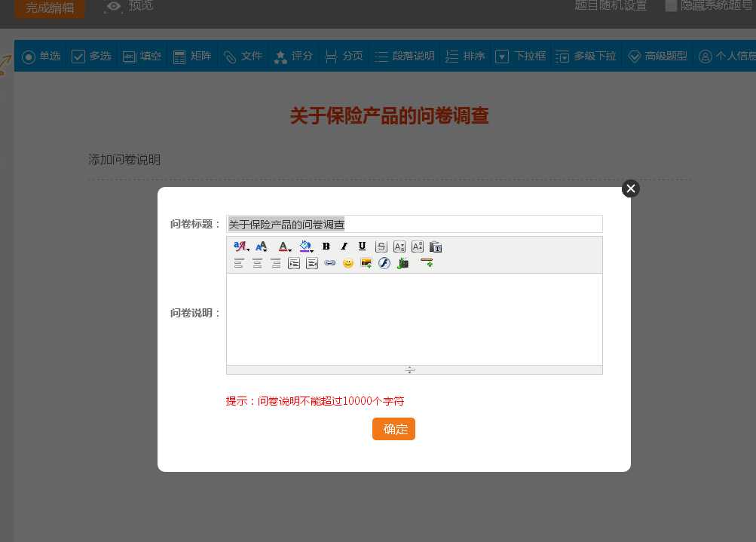This screenshot has height=542, width=756.
Task: Insert 段落说明 paragraph
Action: (x=405, y=57)
